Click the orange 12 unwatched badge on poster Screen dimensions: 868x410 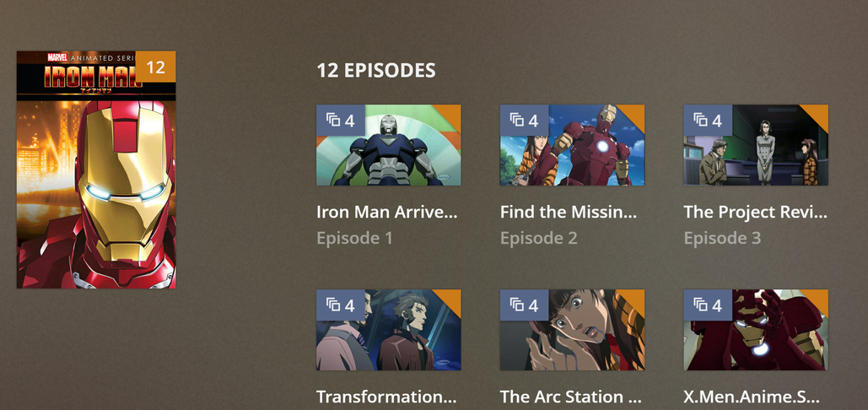[155, 67]
